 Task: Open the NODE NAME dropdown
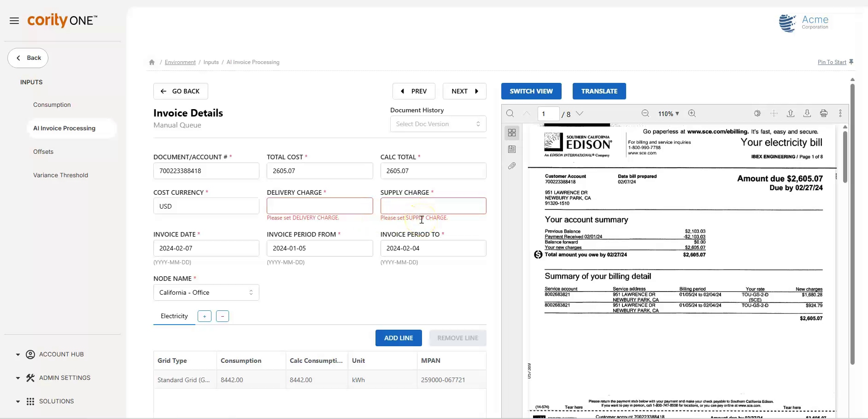tap(206, 292)
